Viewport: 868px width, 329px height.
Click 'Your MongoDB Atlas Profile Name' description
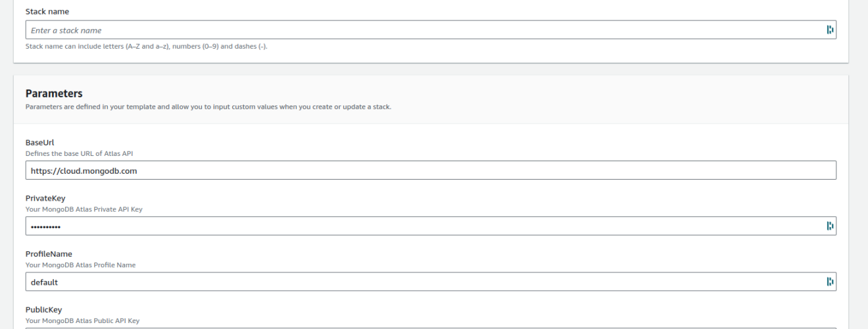coord(80,265)
